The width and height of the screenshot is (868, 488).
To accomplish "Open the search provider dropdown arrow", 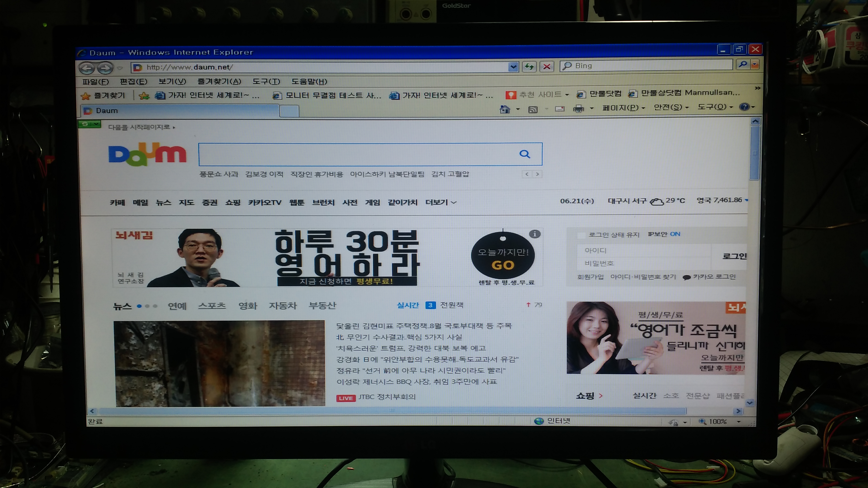I will [755, 64].
